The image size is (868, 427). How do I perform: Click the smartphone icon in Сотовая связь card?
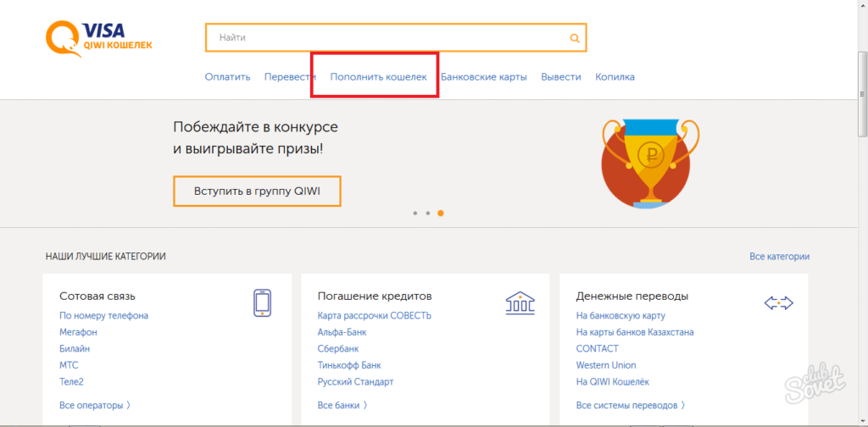click(262, 302)
